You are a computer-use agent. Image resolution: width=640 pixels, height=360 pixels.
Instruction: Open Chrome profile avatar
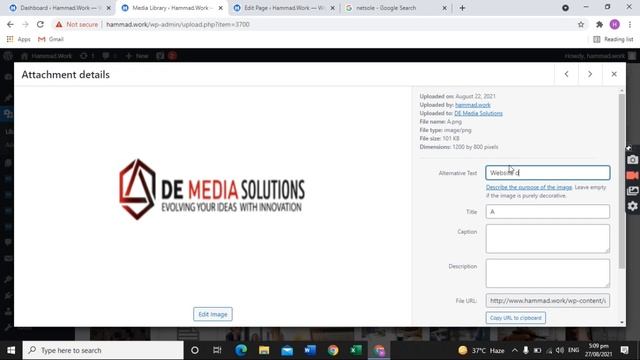coord(615,24)
